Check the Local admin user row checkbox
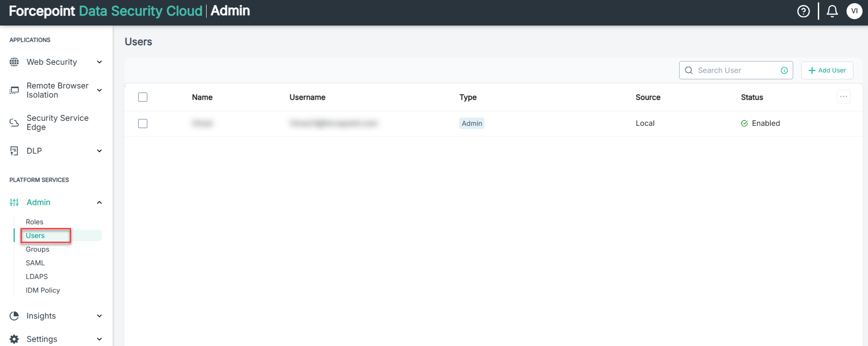The height and width of the screenshot is (346, 868). click(143, 124)
